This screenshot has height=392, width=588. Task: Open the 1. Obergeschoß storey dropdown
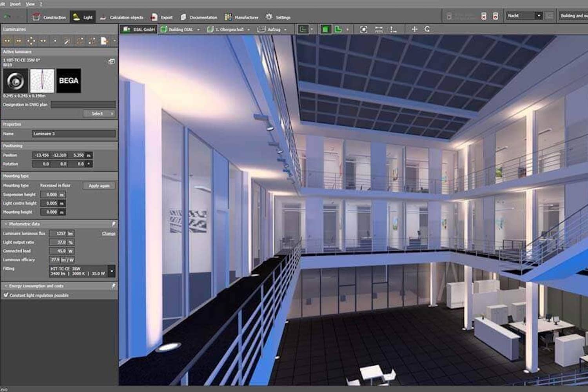249,30
